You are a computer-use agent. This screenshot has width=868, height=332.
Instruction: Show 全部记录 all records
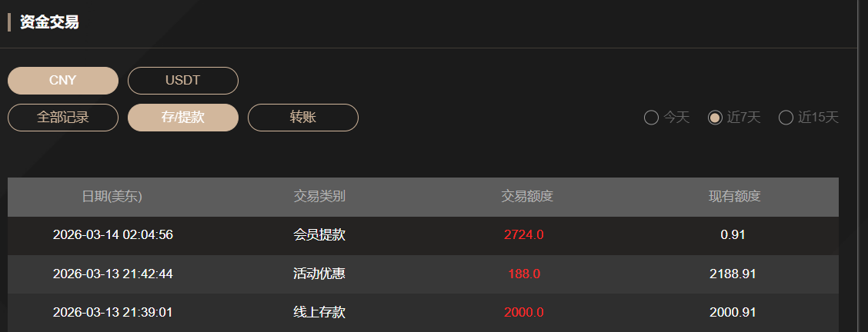pyautogui.click(x=63, y=118)
